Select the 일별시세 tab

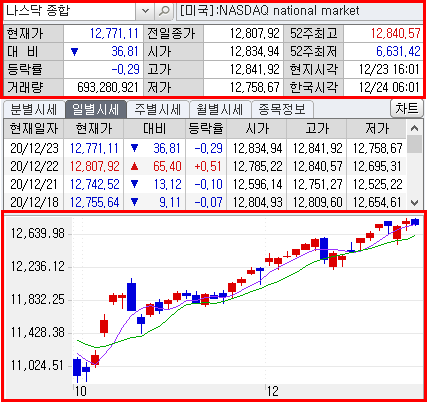click(96, 109)
